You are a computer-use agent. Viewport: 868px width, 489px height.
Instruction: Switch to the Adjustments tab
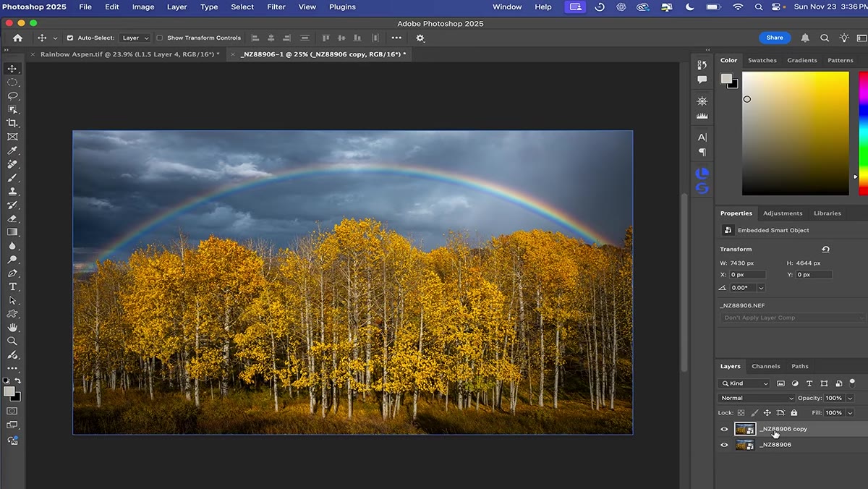[783, 213]
